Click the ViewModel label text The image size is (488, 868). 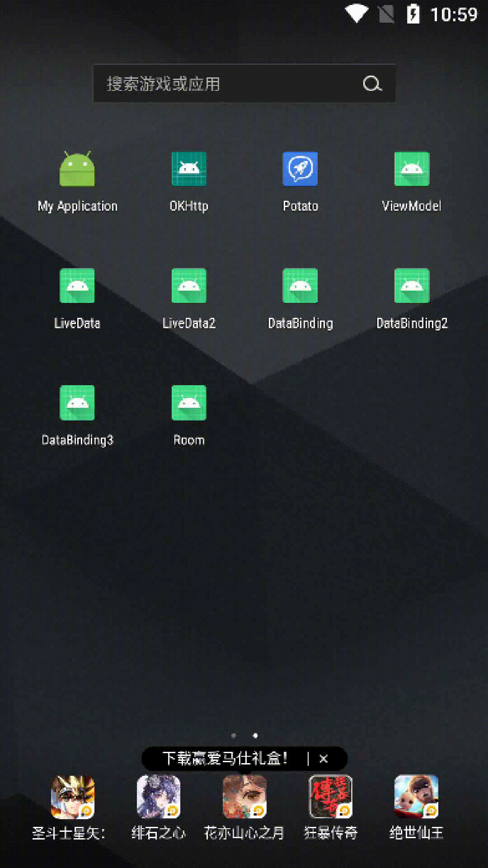(412, 206)
